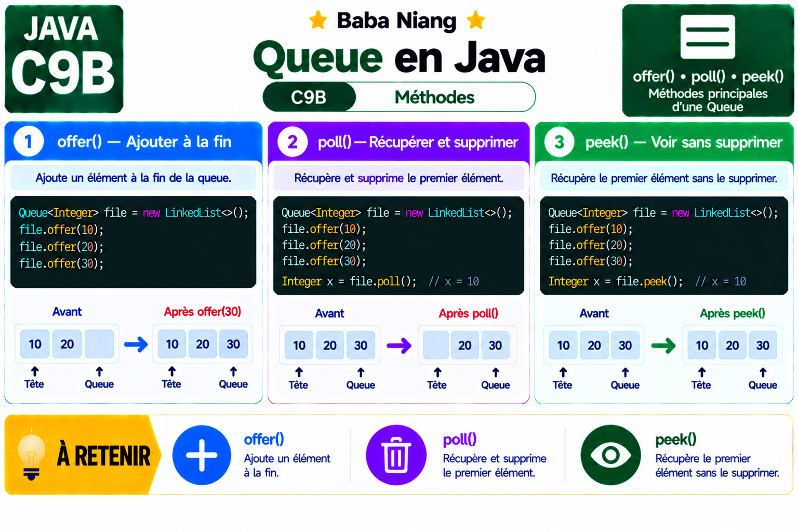Screen dimensions: 798x532
Task: Click 'Ajoute un élément à la fin de la queue.'
Action: [x=134, y=178]
